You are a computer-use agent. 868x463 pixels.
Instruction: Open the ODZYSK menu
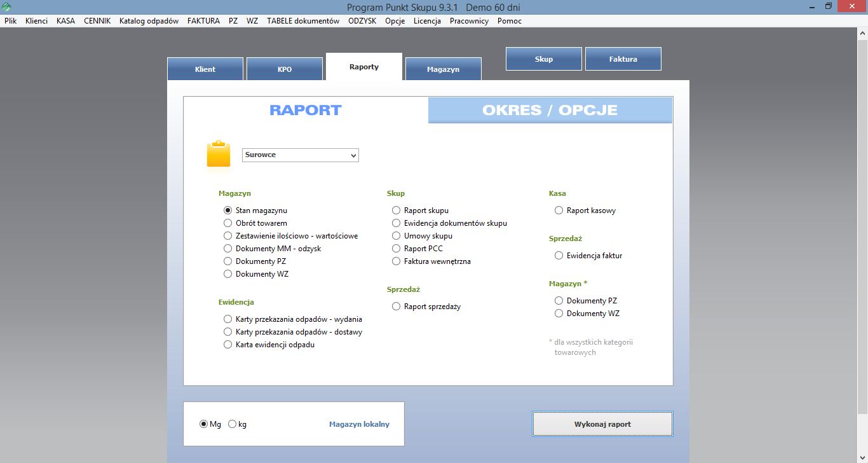pos(362,21)
